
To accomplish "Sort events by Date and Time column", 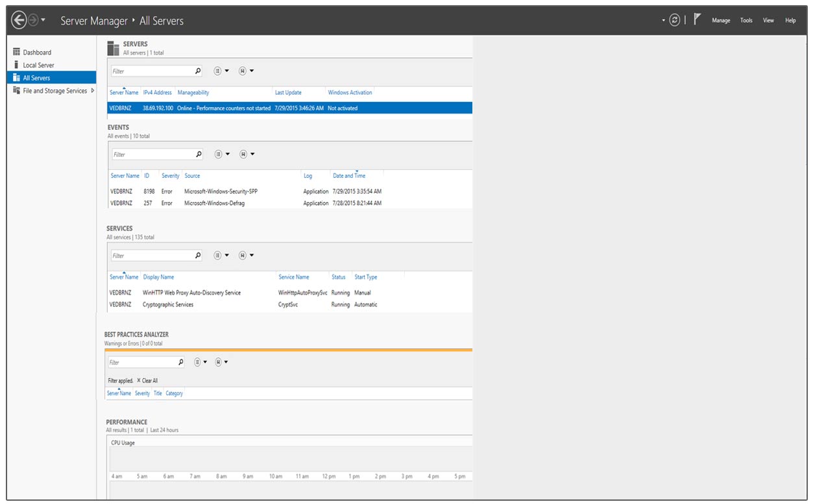I will click(349, 176).
